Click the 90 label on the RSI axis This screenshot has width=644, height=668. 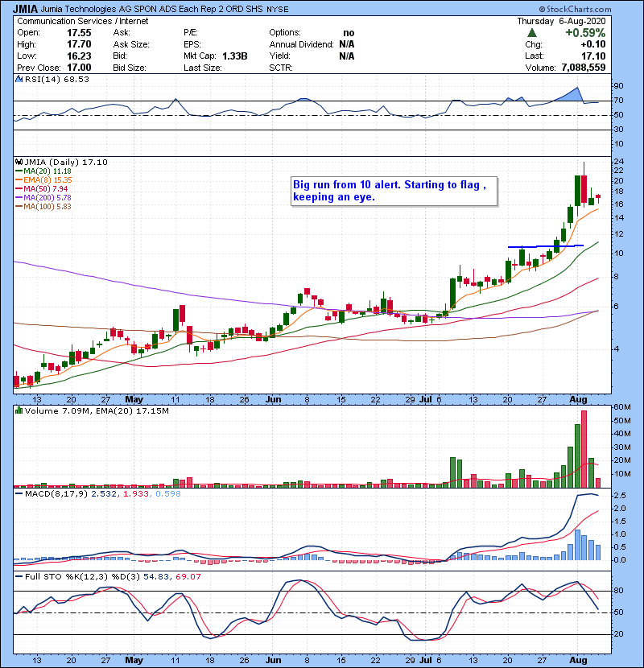(618, 85)
